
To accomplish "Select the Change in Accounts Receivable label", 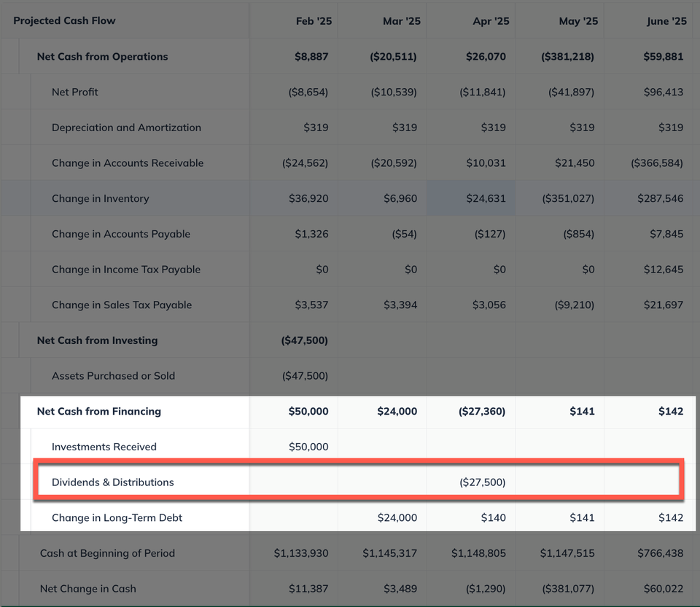I will pyautogui.click(x=128, y=163).
